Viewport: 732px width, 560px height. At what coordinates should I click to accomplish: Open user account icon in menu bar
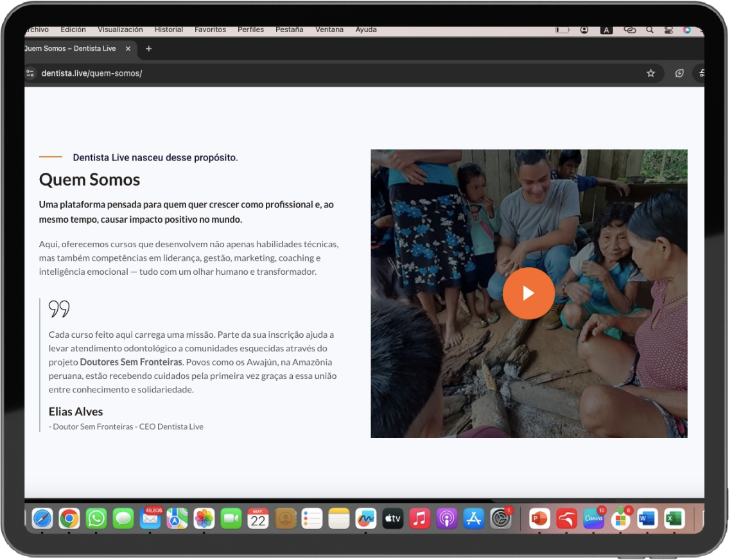(584, 30)
